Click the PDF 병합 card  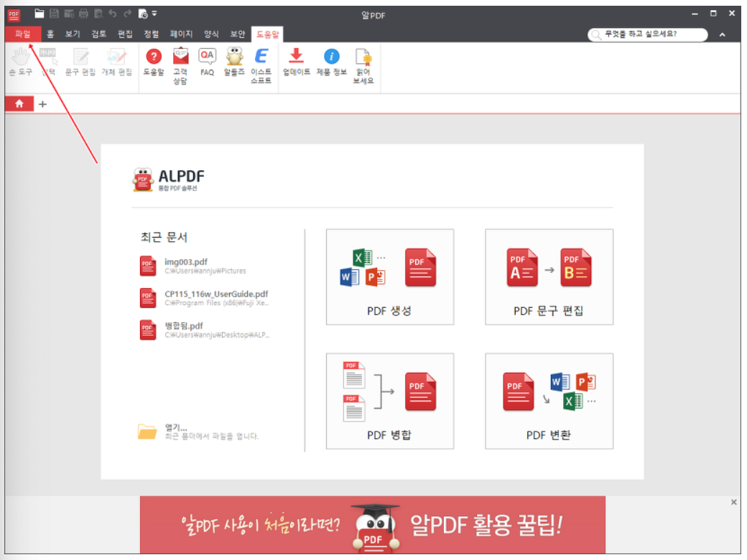390,401
